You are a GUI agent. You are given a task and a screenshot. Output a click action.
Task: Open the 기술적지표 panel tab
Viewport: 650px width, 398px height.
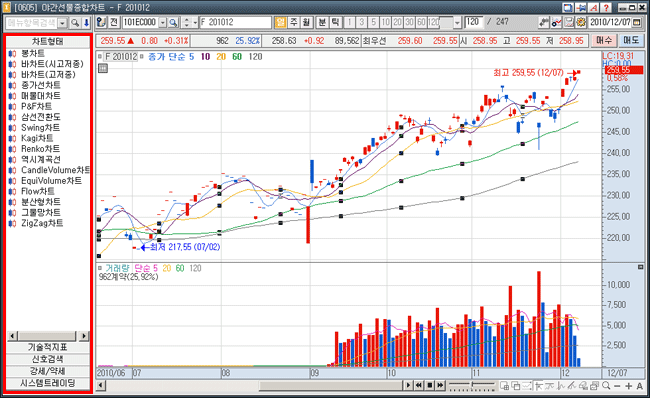pos(48,347)
